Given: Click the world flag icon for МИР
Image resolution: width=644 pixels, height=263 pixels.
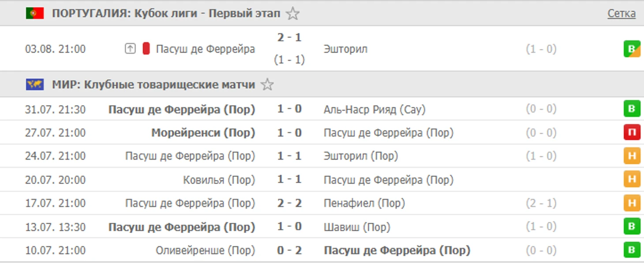Looking at the screenshot, I should pyautogui.click(x=34, y=84).
